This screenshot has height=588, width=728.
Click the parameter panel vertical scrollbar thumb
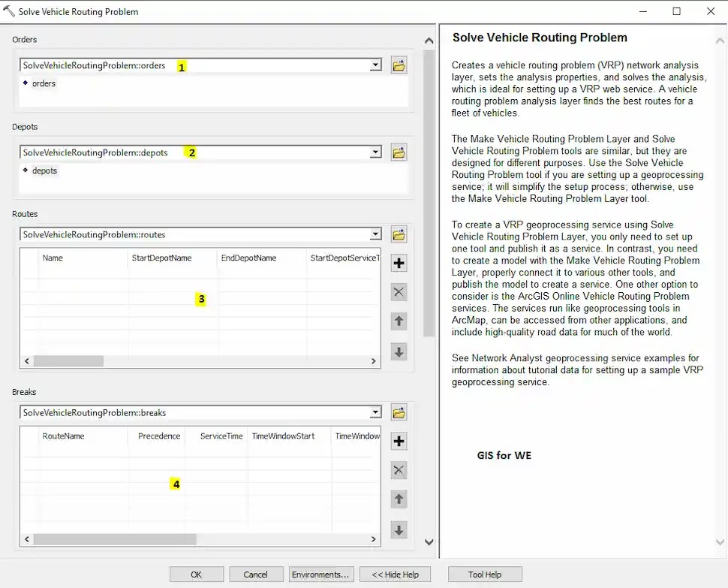(429, 193)
